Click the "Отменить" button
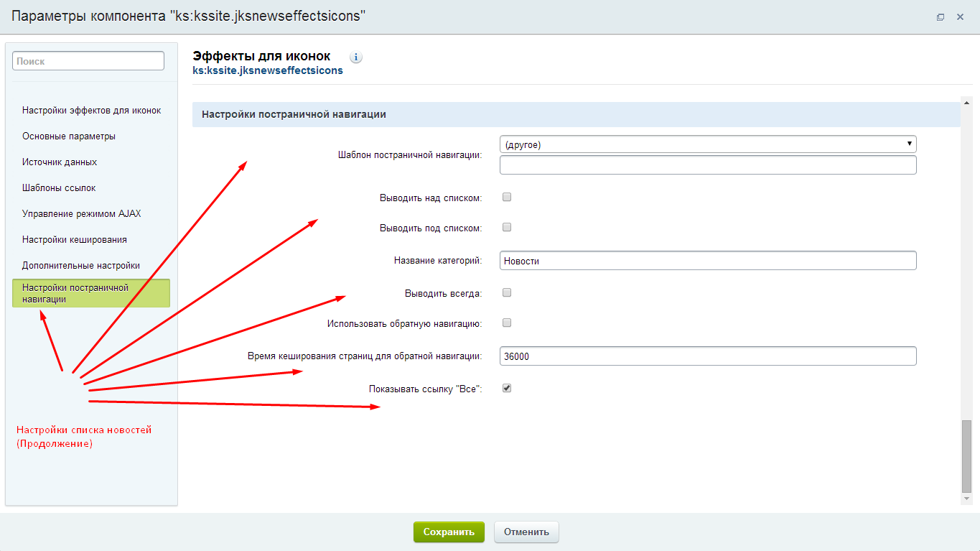This screenshot has height=551, width=980. (x=526, y=532)
